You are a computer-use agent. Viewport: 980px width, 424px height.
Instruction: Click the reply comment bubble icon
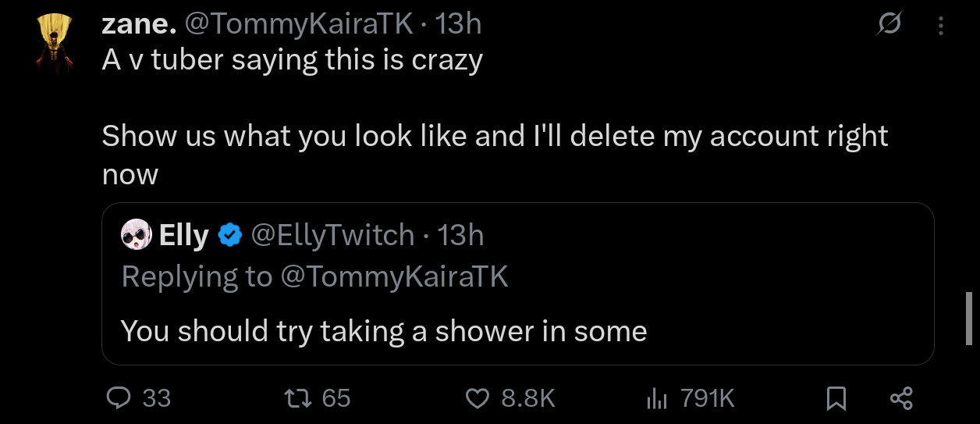118,399
